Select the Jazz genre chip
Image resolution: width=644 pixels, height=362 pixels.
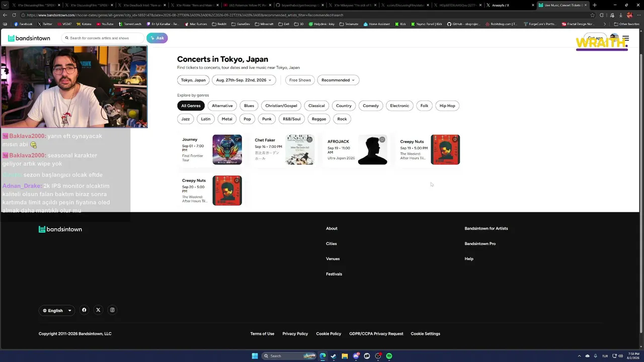(x=186, y=119)
